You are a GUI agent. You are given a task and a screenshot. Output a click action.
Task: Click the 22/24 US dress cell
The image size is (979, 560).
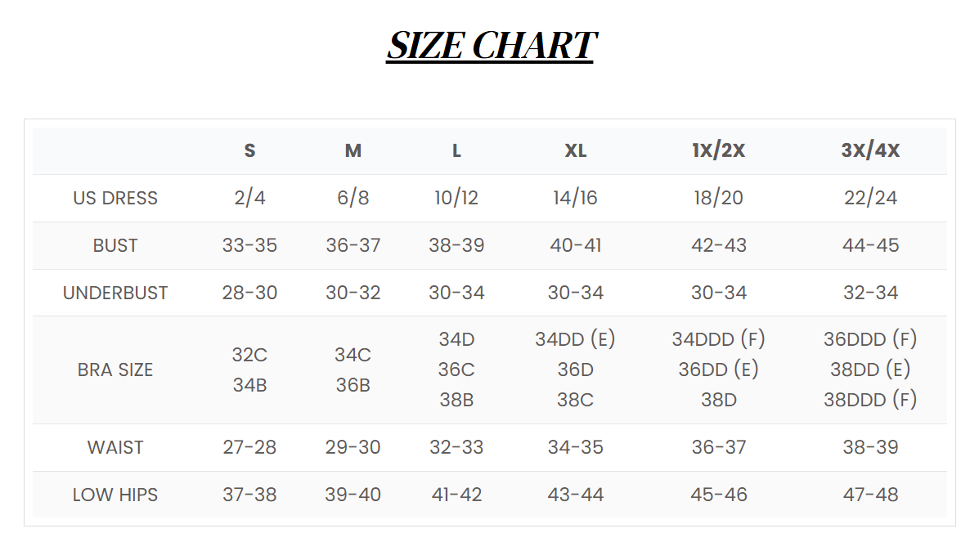[870, 199]
